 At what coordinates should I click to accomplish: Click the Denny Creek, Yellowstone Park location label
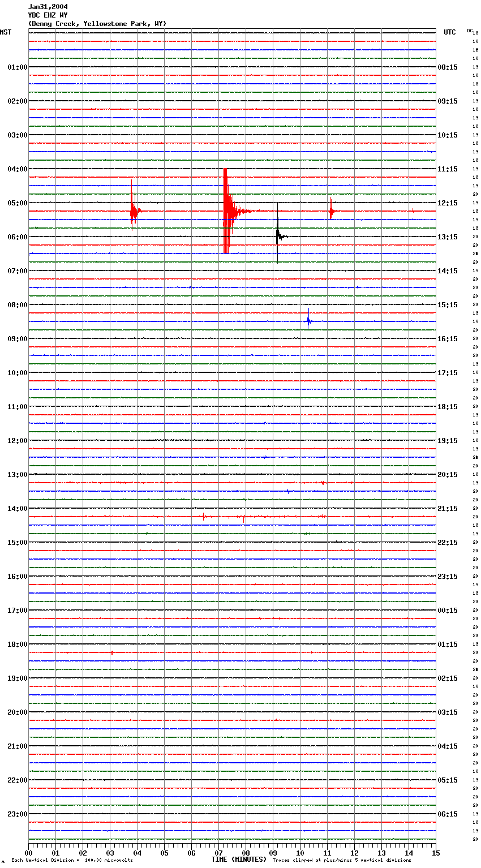97,24
